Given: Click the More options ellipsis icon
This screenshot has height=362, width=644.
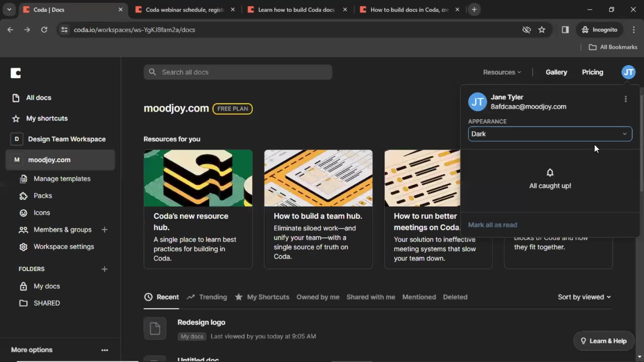Looking at the screenshot, I should tap(105, 350).
